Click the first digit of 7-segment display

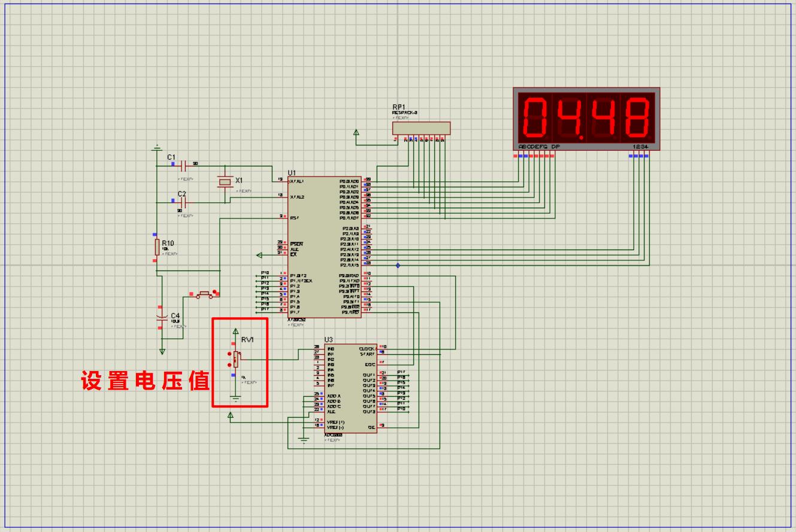[536, 117]
